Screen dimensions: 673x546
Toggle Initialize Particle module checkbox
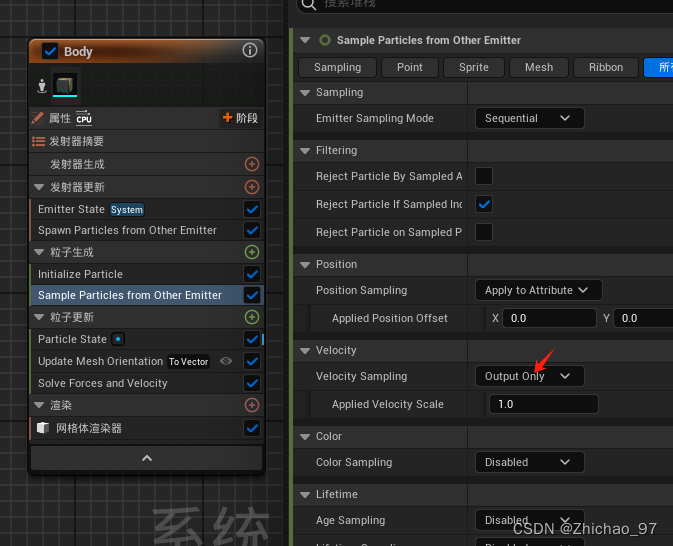[x=252, y=274]
